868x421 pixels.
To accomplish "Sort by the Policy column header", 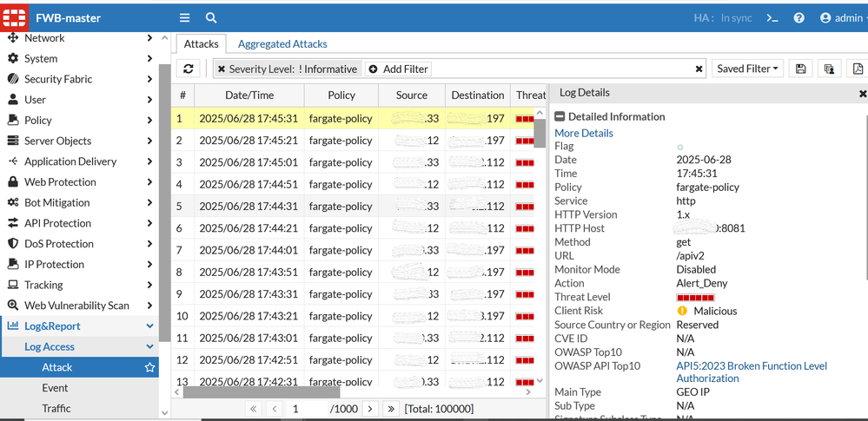I will (x=341, y=95).
